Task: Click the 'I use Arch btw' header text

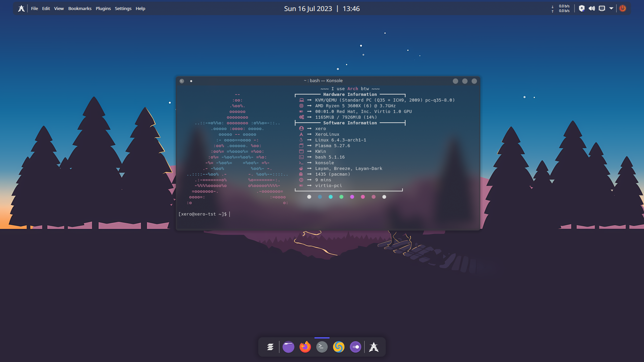Action: pyautogui.click(x=350, y=89)
